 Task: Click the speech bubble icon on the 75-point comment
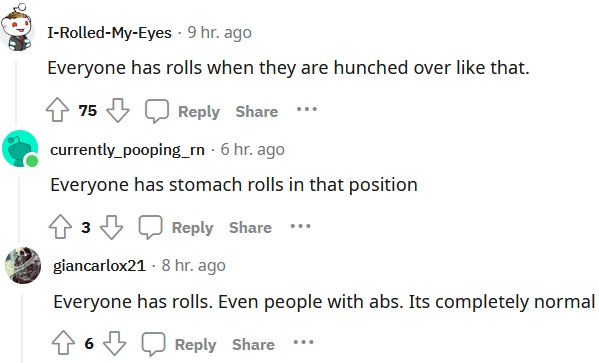(x=157, y=111)
